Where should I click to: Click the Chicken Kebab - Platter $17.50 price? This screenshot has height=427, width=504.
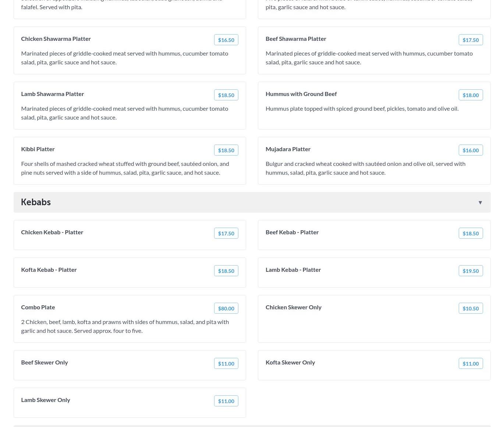(226, 233)
